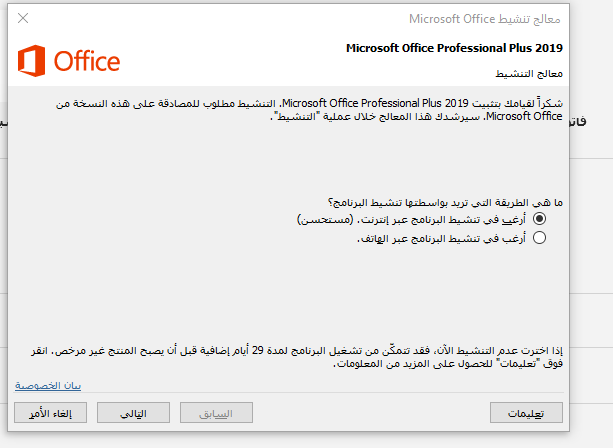The height and width of the screenshot is (448, 613).
Task: Select the activate via Internet radio button
Action: pyautogui.click(x=539, y=219)
